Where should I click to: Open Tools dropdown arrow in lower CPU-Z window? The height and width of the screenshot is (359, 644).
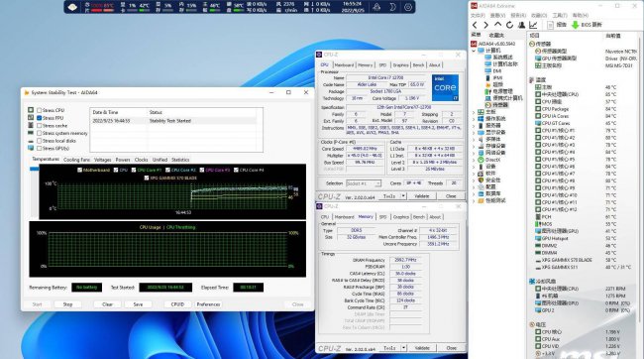pos(403,348)
